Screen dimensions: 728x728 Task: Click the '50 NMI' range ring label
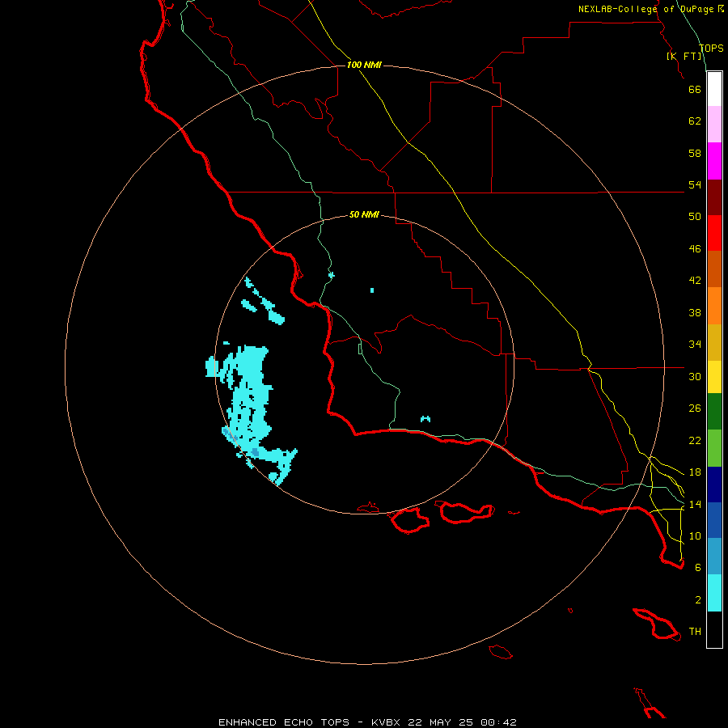(364, 214)
